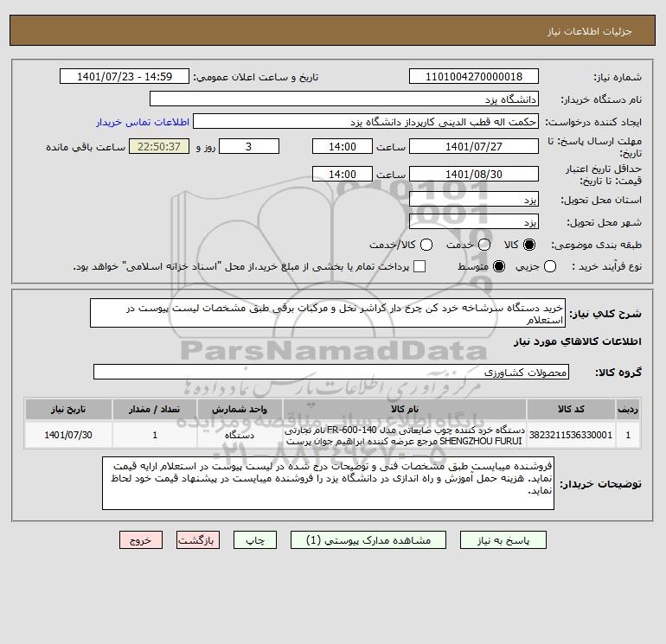The height and width of the screenshot is (644, 666).
Task: Click the نام کالا column header
Action: [x=405, y=409]
